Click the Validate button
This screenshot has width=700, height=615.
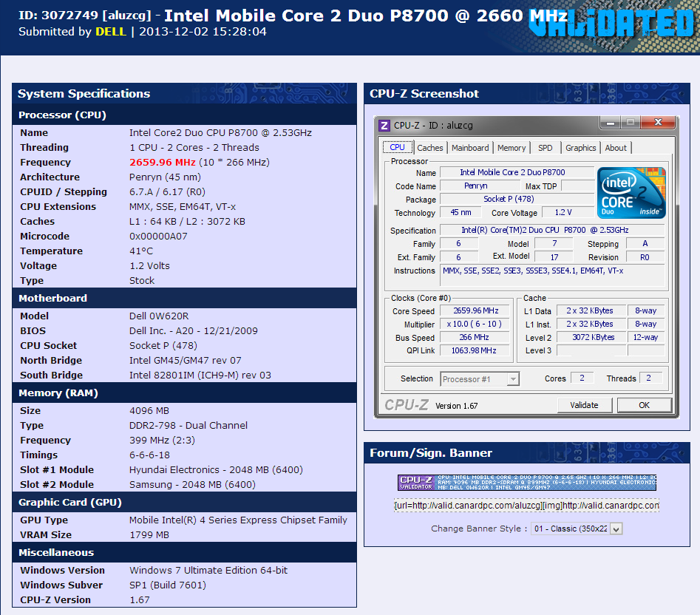pyautogui.click(x=585, y=405)
